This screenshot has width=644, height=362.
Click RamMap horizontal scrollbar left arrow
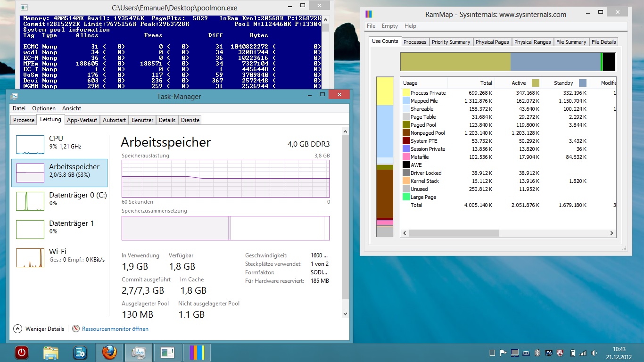(x=404, y=233)
